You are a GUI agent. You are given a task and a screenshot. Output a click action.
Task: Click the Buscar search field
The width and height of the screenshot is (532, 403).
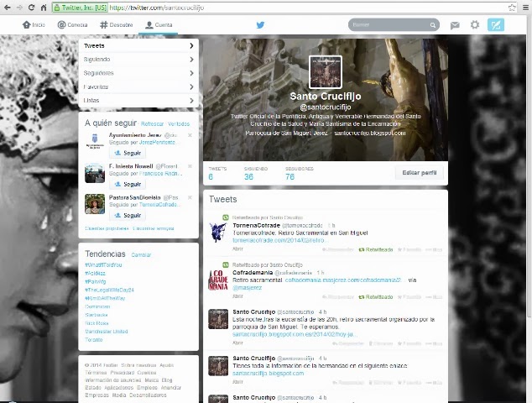coord(389,25)
